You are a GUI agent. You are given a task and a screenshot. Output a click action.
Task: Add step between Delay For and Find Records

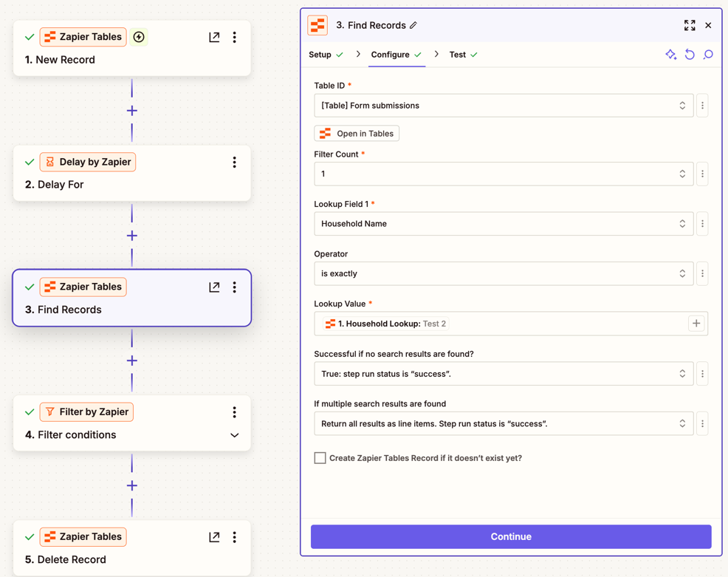click(132, 236)
